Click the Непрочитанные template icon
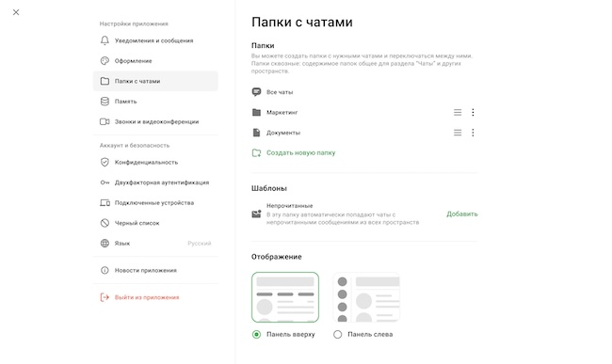Screen dimensions: 612x364 coord(256,214)
